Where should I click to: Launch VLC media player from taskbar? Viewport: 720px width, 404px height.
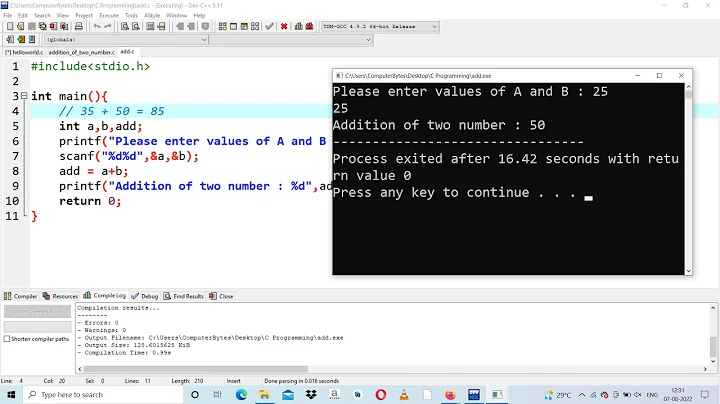pyautogui.click(x=404, y=394)
